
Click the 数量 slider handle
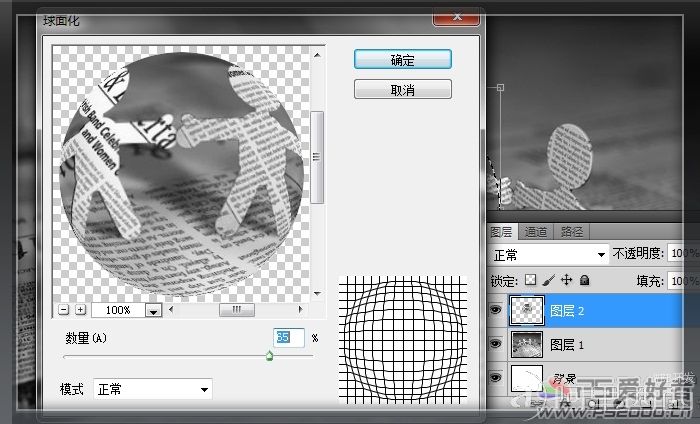point(269,356)
